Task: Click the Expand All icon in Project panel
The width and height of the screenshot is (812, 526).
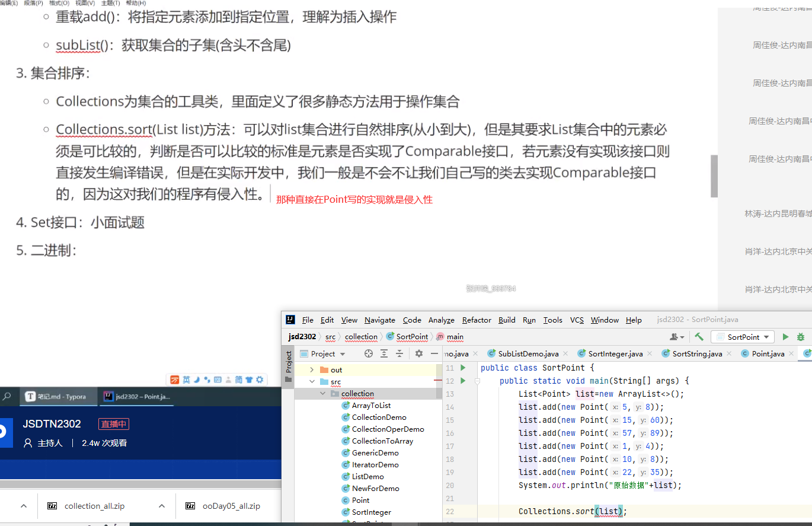Action: 384,353
